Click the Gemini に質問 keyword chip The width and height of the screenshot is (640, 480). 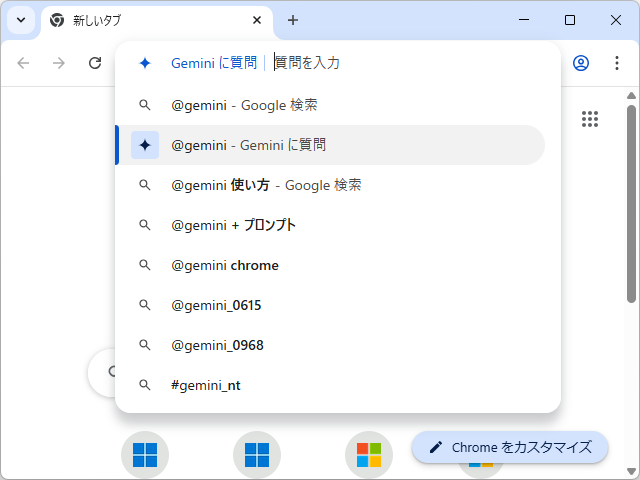tap(214, 63)
